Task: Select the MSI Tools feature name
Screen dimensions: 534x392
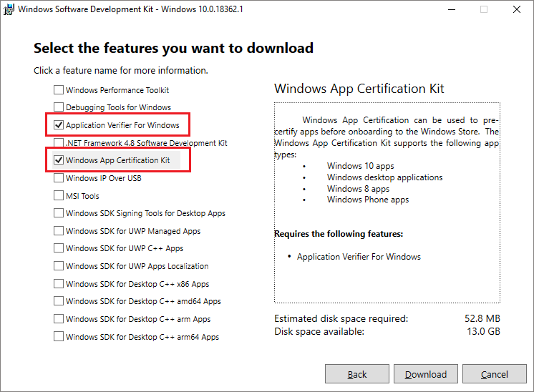Action: tap(82, 196)
